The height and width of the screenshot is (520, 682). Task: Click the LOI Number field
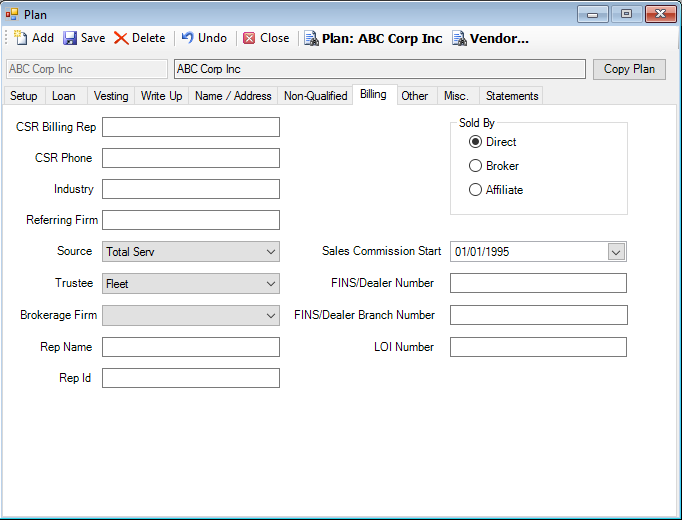pyautogui.click(x=538, y=347)
